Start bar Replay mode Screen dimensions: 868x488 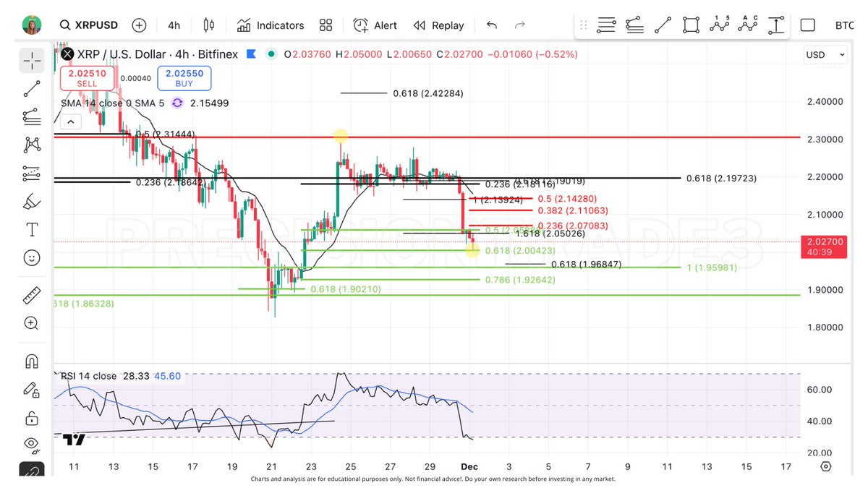438,25
